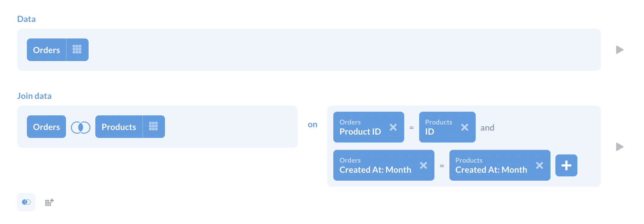Screen dimensions: 644x224
Task: Preview the Join data step with play arrow
Action: click(620, 147)
